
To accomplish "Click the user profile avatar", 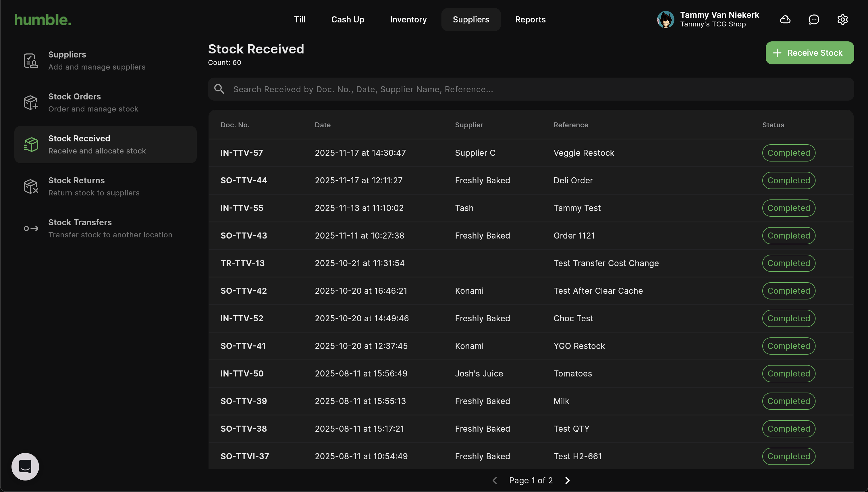I will click(x=665, y=20).
